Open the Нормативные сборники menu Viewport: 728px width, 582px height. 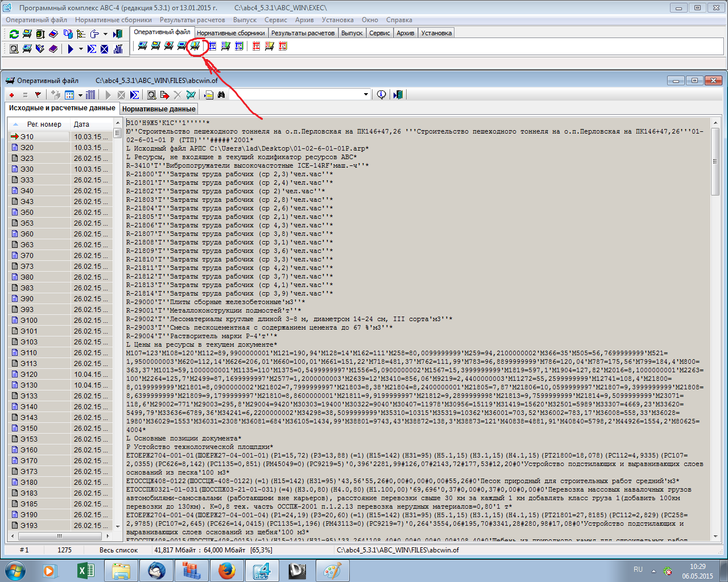pyautogui.click(x=114, y=20)
